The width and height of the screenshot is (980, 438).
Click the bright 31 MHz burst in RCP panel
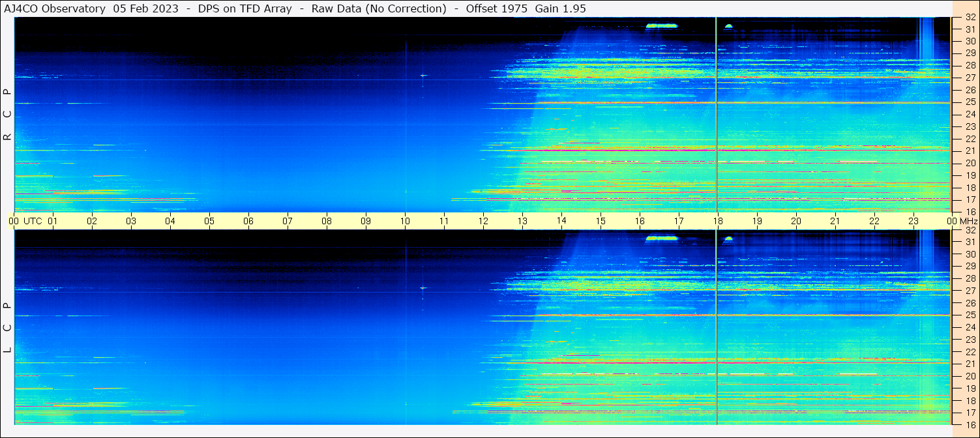click(x=662, y=26)
